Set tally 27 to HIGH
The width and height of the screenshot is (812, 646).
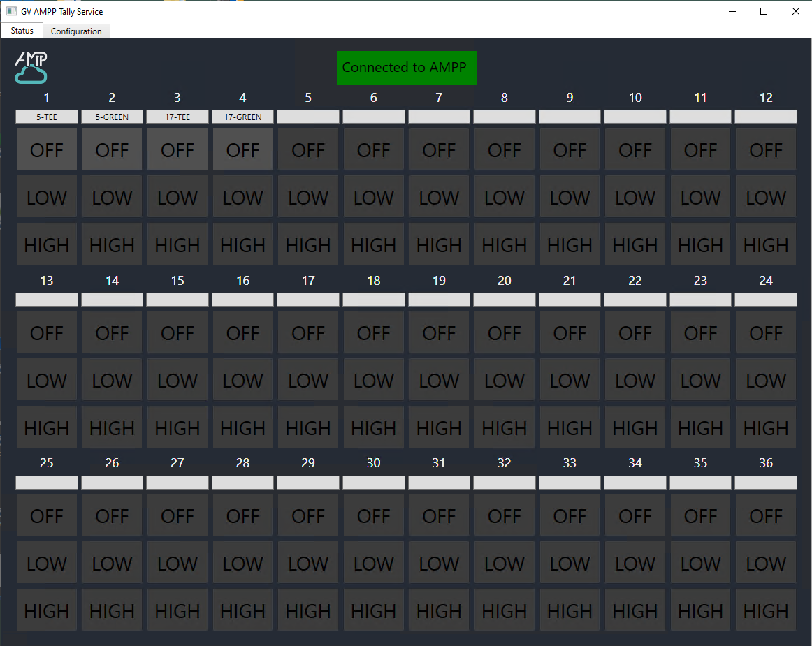point(177,610)
